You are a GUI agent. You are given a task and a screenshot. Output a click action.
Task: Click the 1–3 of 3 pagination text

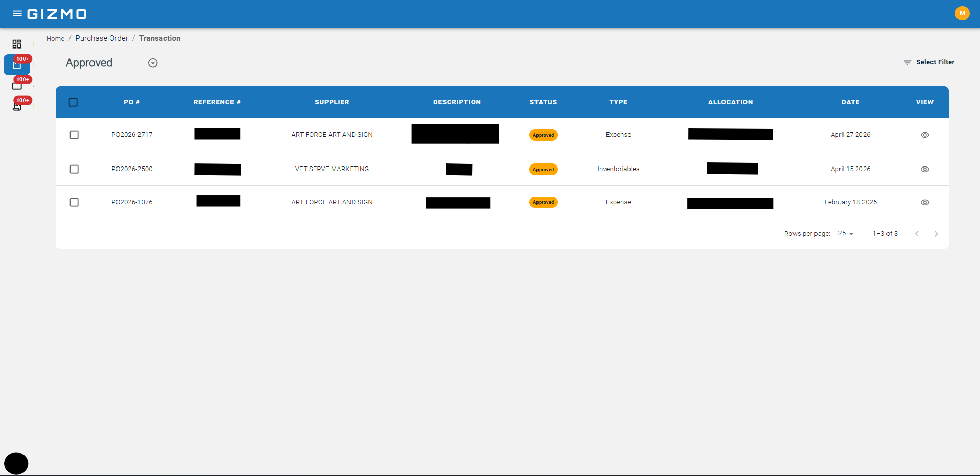pos(885,234)
